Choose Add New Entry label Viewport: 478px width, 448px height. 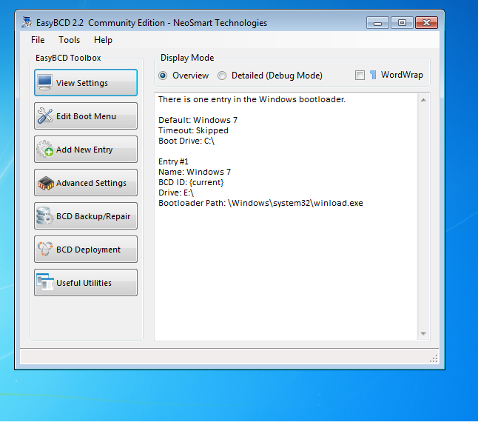pos(84,150)
